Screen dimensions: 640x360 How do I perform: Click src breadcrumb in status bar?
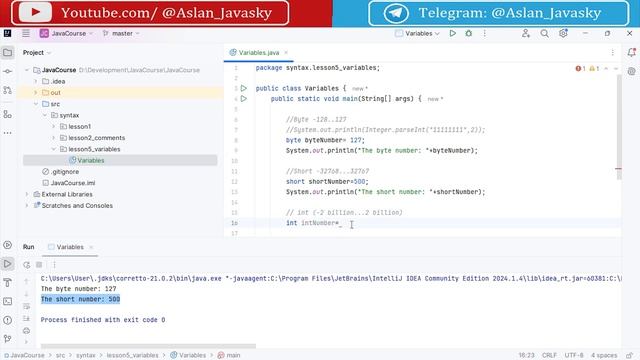click(60, 356)
